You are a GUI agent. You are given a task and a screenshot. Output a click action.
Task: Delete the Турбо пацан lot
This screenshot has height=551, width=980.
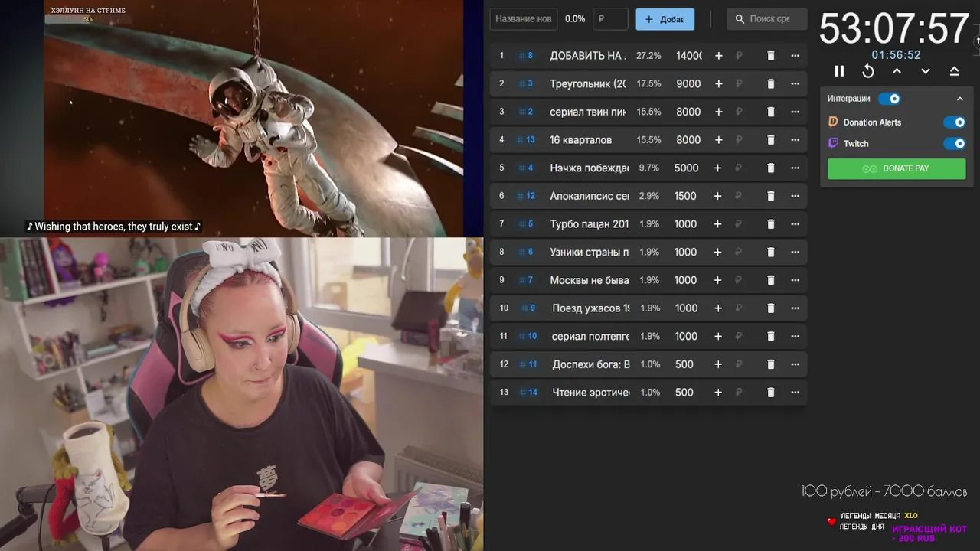pos(771,224)
